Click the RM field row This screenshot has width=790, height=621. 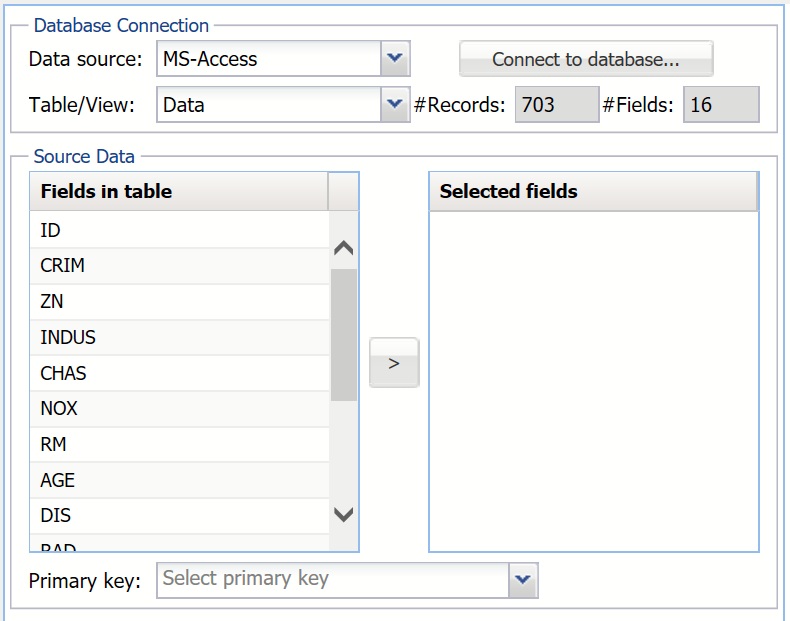[x=180, y=444]
